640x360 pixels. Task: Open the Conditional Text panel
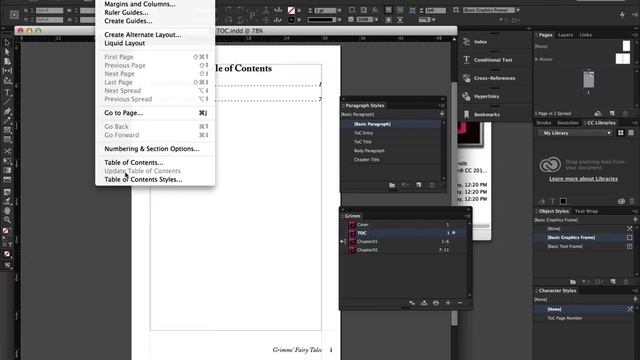point(493,60)
